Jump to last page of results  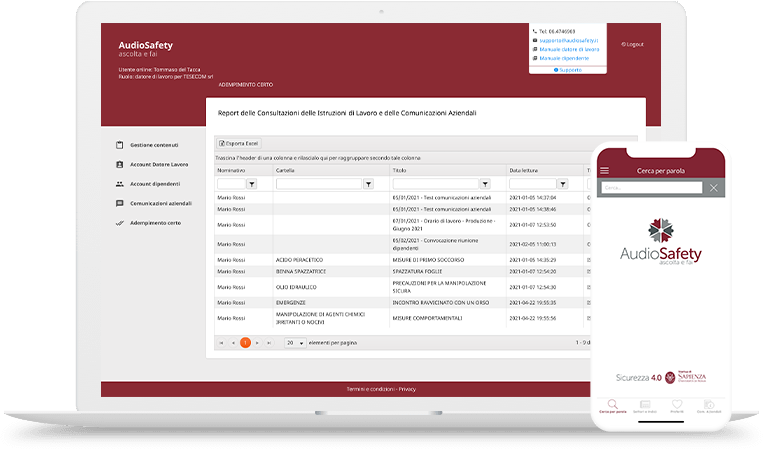click(x=269, y=343)
